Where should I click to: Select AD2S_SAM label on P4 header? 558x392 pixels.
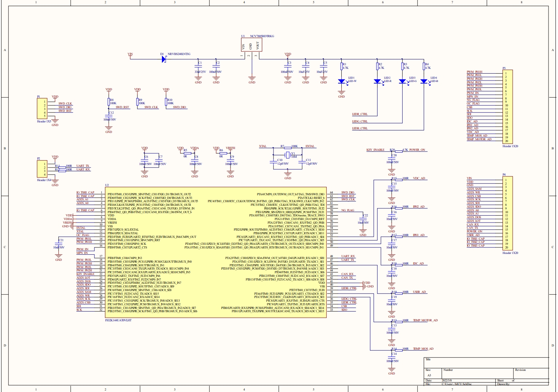tap(474, 189)
